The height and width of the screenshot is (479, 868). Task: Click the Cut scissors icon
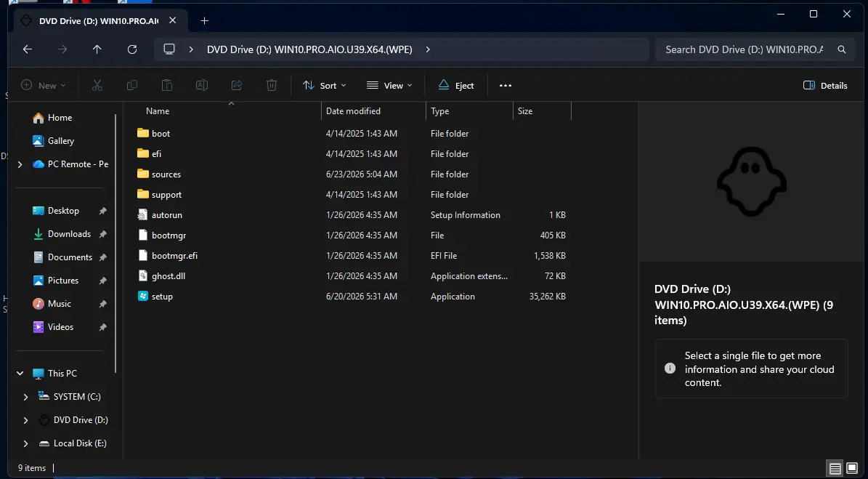point(97,85)
